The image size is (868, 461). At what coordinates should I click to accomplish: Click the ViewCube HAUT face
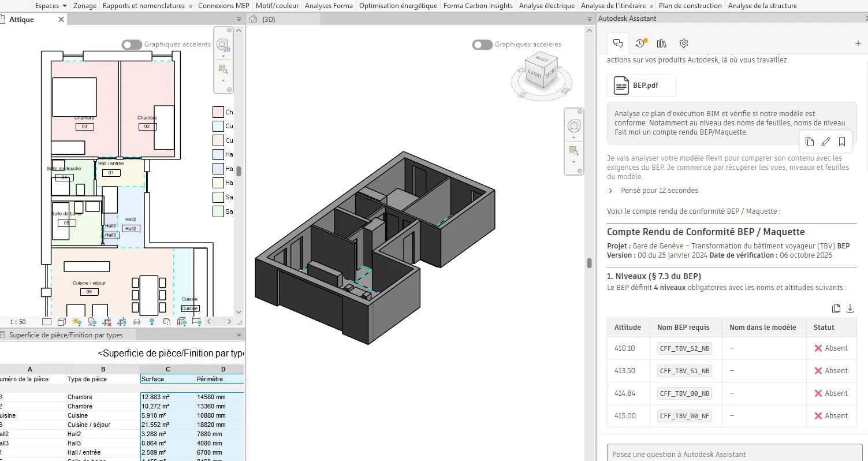(542, 58)
